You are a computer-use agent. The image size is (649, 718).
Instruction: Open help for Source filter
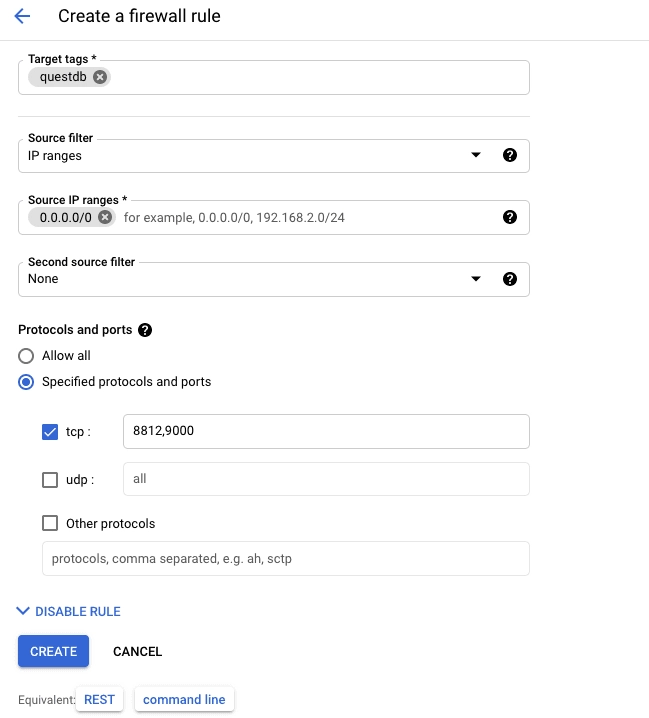point(509,156)
